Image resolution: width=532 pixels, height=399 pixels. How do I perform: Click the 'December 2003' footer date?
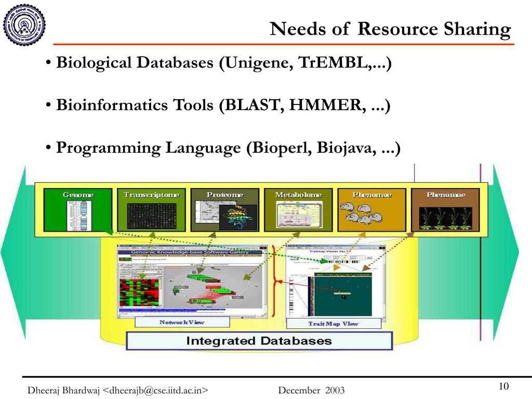tap(311, 390)
